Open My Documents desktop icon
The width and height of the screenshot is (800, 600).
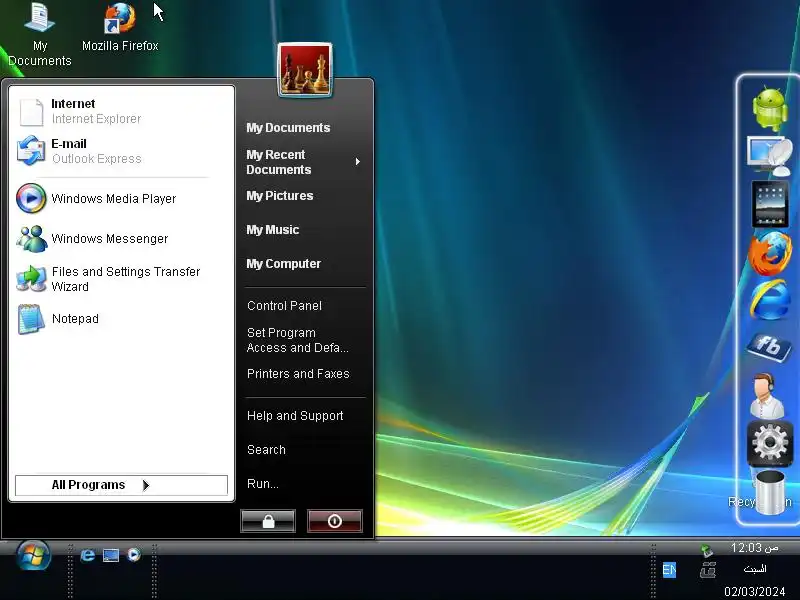tap(39, 34)
